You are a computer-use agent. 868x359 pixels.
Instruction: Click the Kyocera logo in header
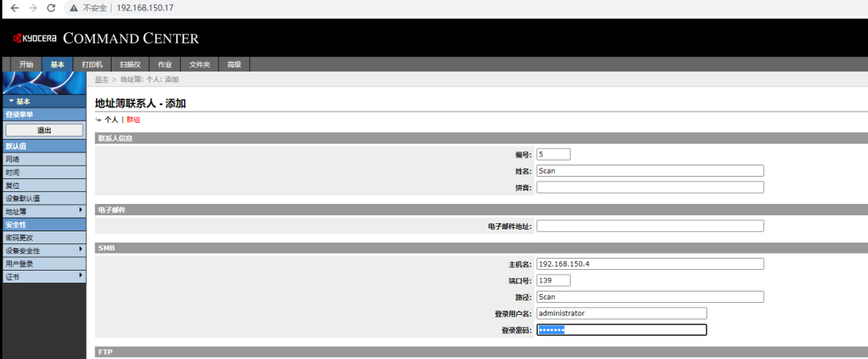35,39
